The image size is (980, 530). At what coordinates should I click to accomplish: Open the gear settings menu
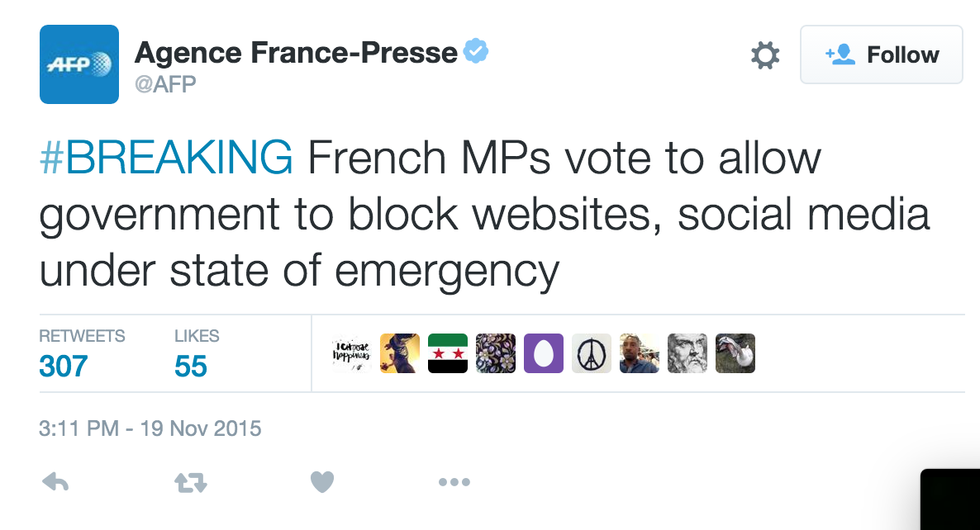tap(765, 55)
